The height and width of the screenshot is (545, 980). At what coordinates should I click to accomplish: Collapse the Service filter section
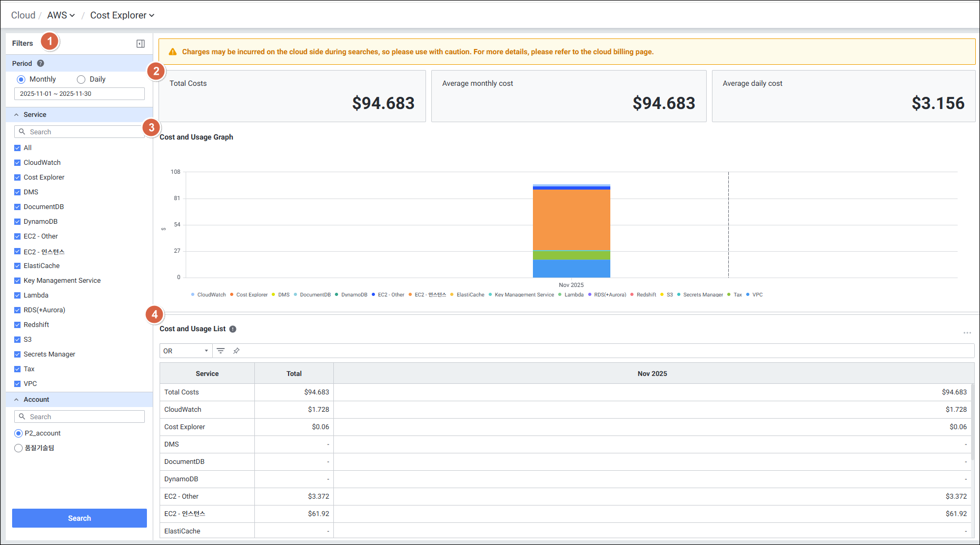pyautogui.click(x=16, y=115)
